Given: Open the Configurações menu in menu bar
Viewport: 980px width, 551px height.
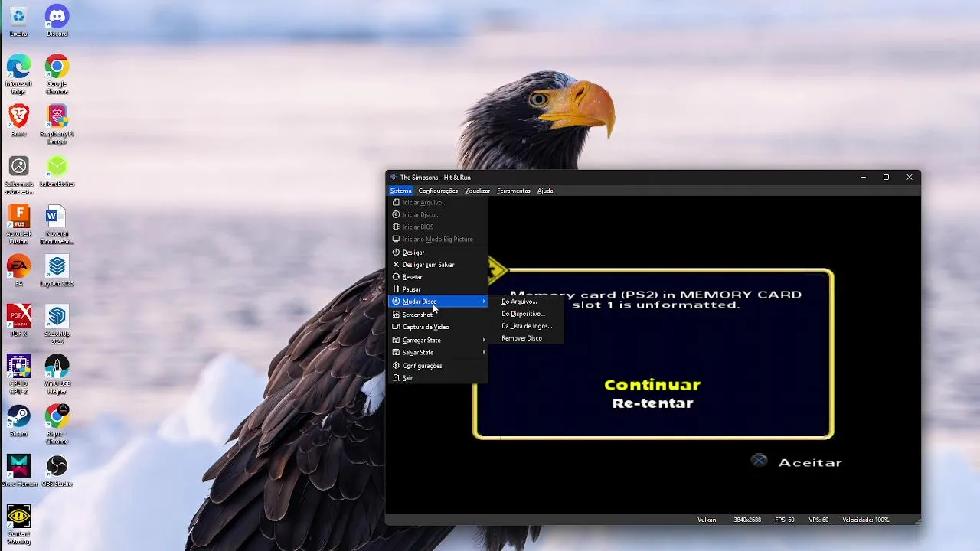Looking at the screenshot, I should pos(438,191).
